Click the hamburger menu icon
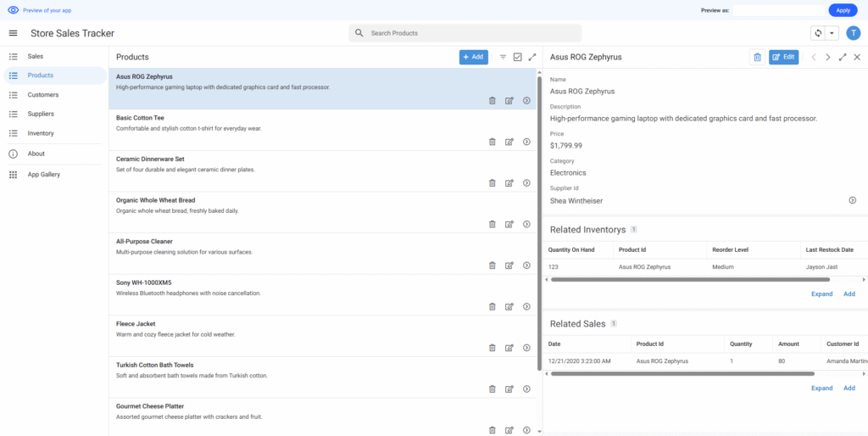The height and width of the screenshot is (436, 868). pyautogui.click(x=13, y=33)
